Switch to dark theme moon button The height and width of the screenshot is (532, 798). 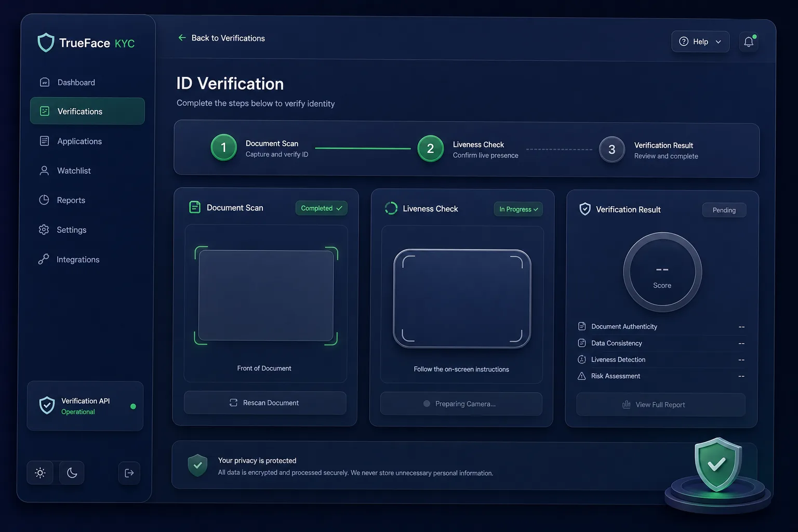click(72, 473)
